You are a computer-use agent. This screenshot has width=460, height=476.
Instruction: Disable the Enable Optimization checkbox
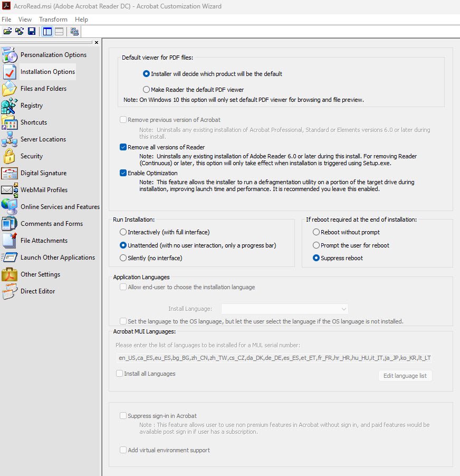(123, 173)
